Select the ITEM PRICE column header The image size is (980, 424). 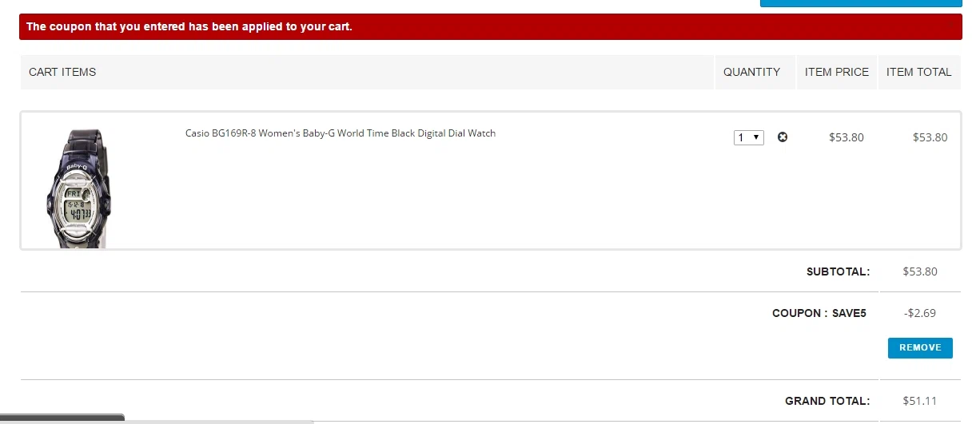(837, 72)
